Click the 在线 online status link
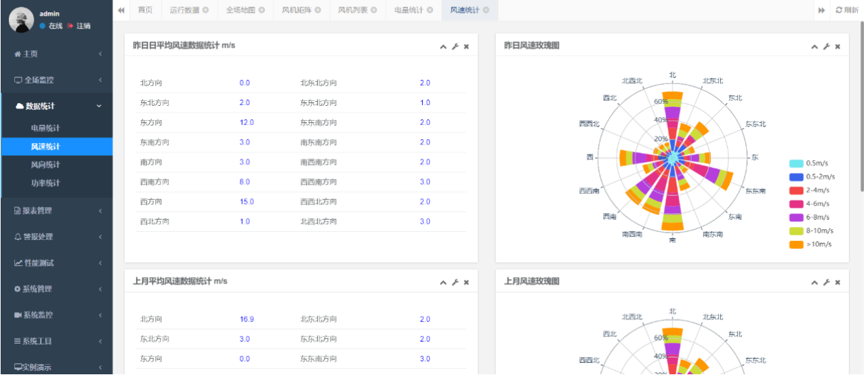The width and height of the screenshot is (868, 377). 51,26
